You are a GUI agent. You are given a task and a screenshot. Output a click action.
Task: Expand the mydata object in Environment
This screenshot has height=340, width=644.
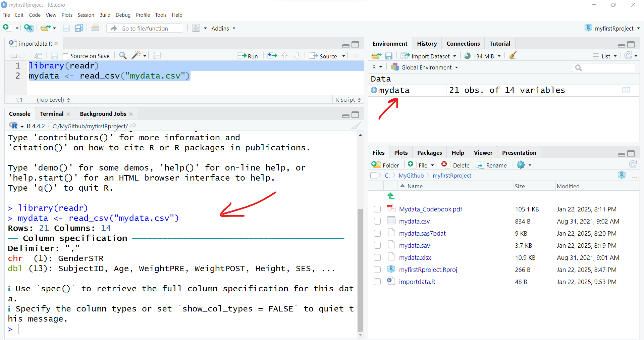pos(374,90)
